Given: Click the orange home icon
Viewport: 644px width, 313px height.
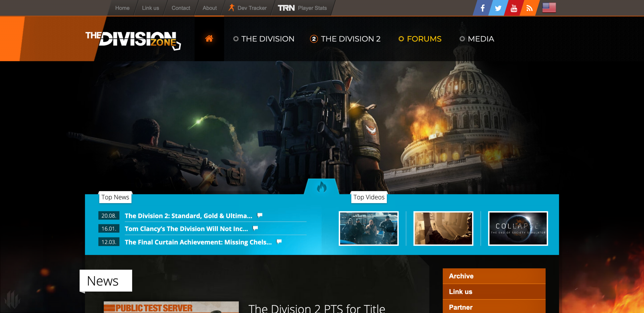Looking at the screenshot, I should pyautogui.click(x=209, y=39).
